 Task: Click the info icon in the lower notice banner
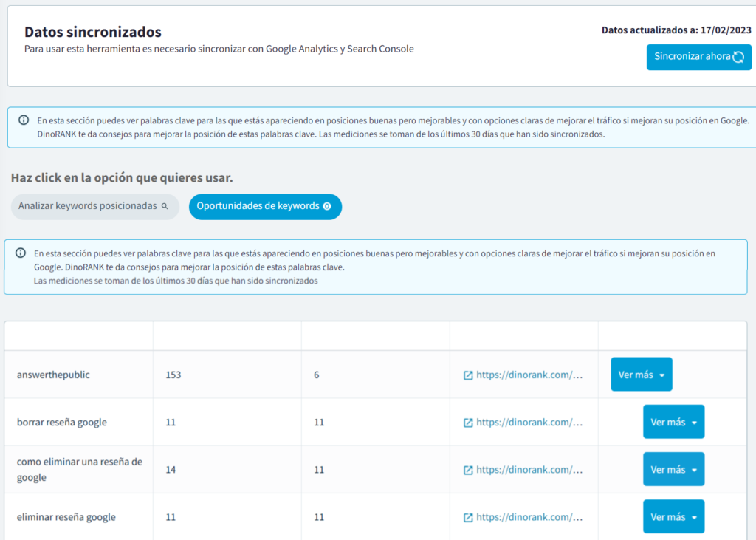21,253
